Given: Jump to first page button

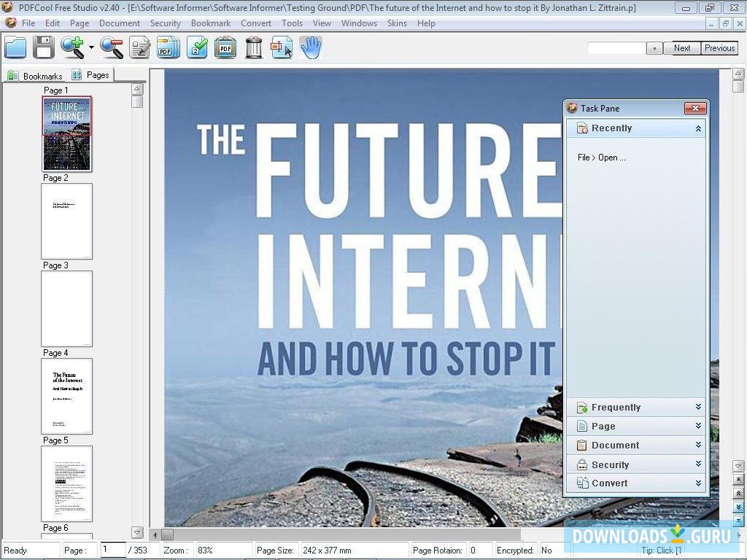Looking at the screenshot, I should coord(738,479).
